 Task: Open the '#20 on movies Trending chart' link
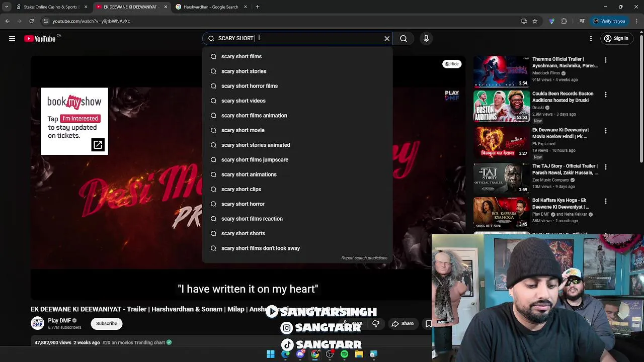[x=133, y=343]
